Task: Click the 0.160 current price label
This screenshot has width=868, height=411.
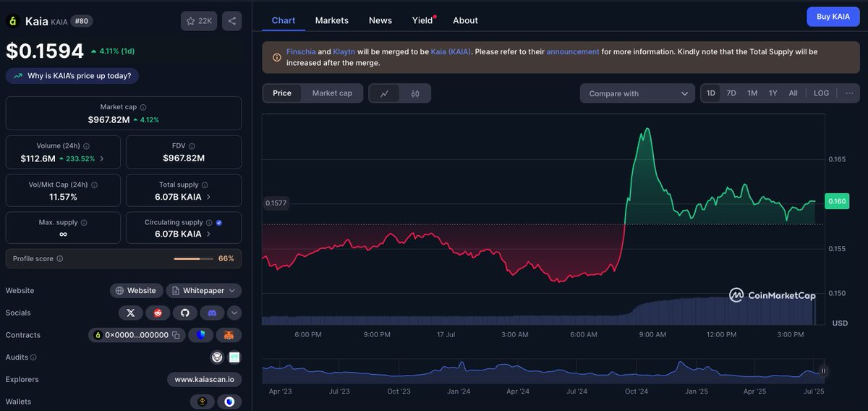Action: (x=838, y=201)
